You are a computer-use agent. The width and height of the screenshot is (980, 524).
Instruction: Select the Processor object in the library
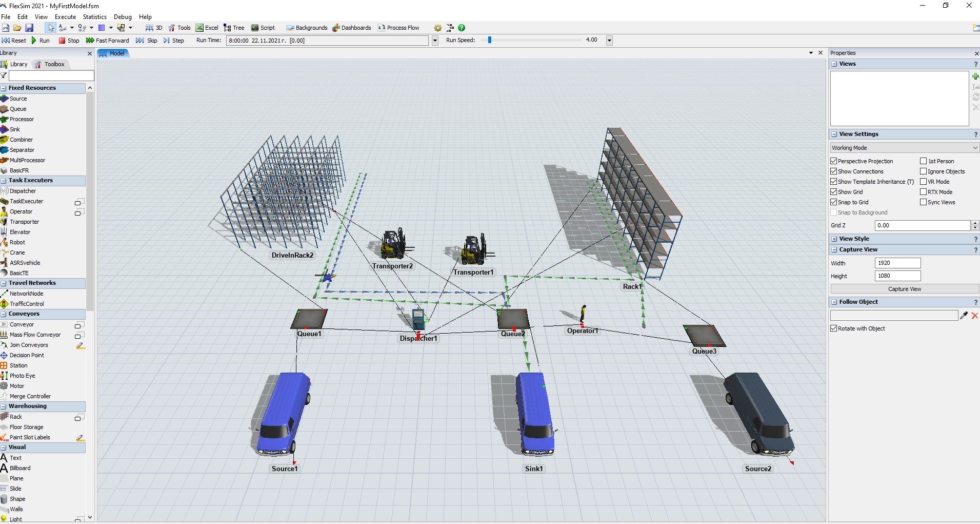22,119
